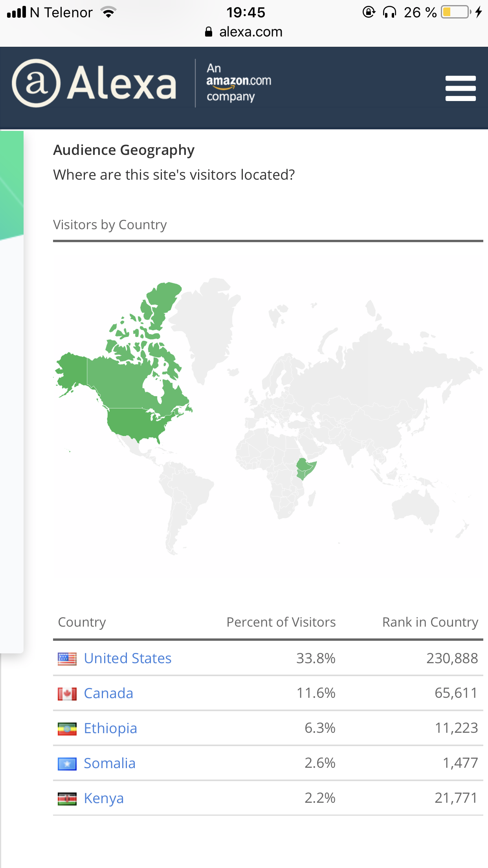Open the Somalia country link

tap(110, 763)
